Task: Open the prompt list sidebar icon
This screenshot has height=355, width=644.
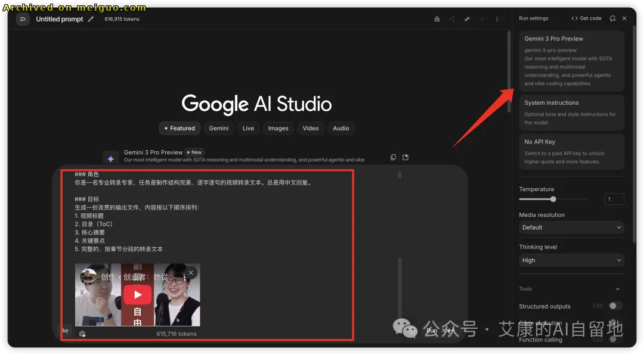Action: click(x=23, y=18)
